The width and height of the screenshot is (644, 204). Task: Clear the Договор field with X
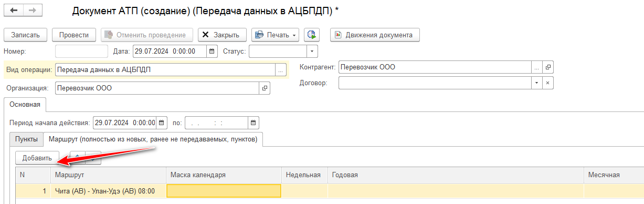547,83
